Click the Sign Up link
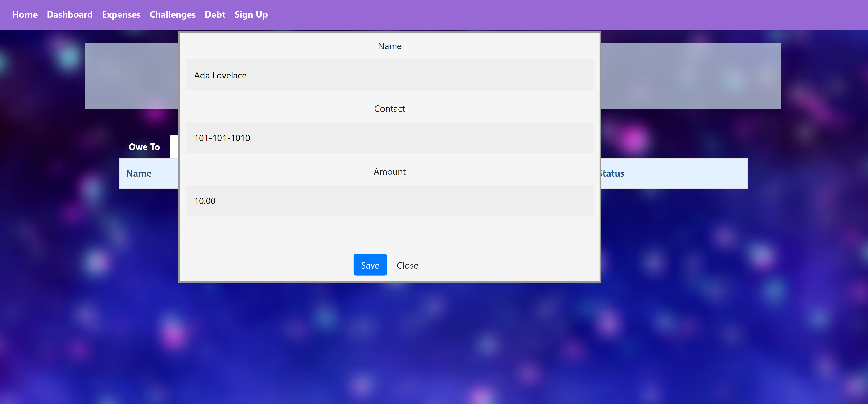This screenshot has width=868, height=404. (251, 14)
